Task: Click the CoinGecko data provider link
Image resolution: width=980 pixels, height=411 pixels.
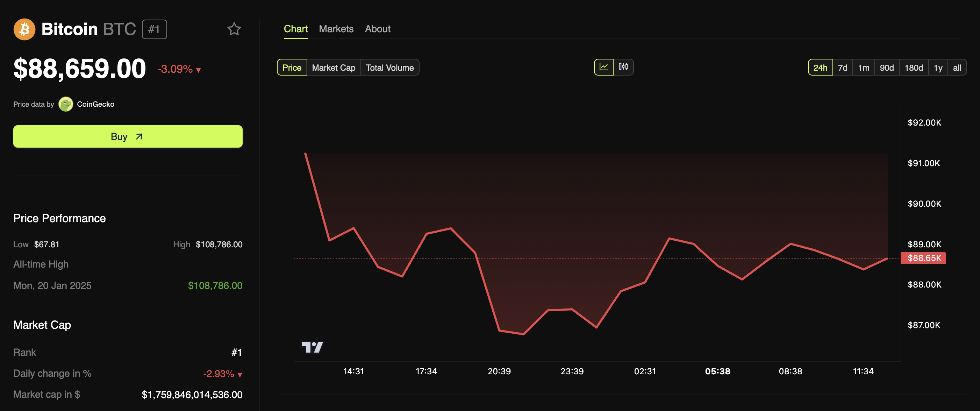Action: 95,104
